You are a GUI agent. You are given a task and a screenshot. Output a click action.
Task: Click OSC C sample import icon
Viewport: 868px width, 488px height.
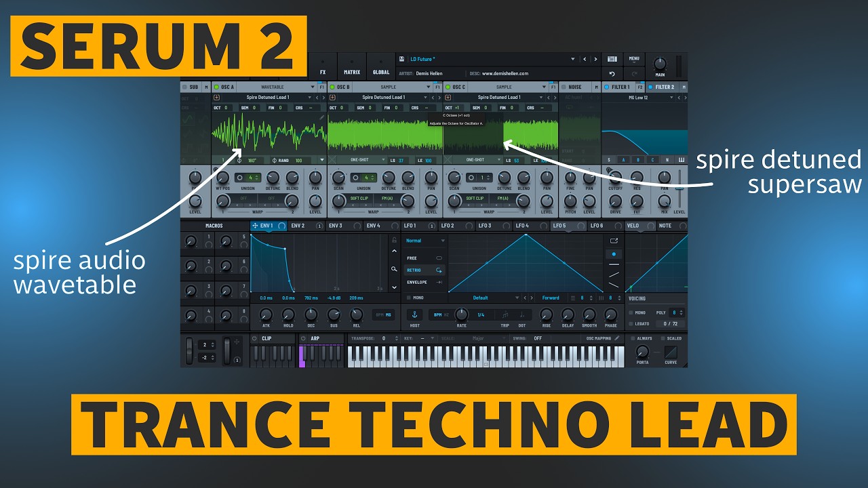coord(448,97)
